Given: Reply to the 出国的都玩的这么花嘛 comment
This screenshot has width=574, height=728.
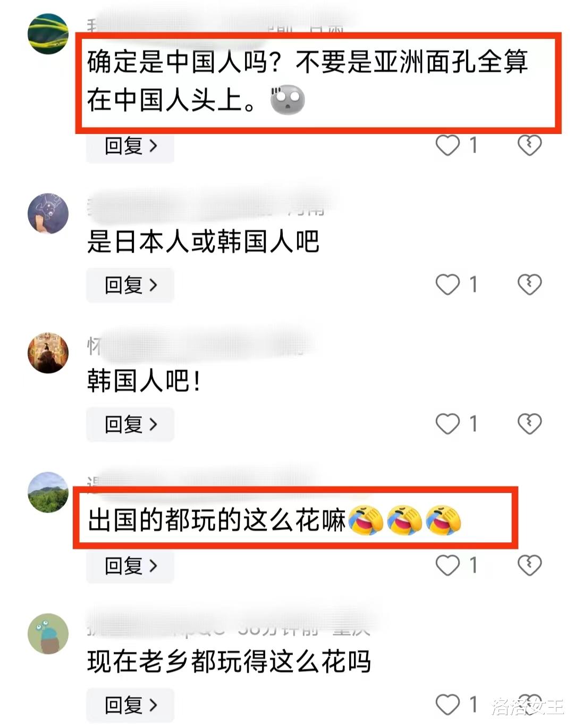Looking at the screenshot, I should (x=130, y=565).
